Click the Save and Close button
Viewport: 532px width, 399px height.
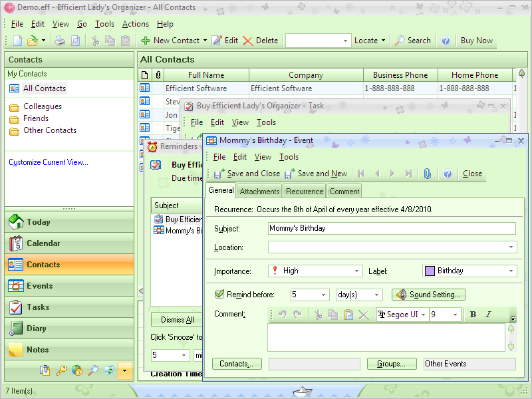[247, 174]
